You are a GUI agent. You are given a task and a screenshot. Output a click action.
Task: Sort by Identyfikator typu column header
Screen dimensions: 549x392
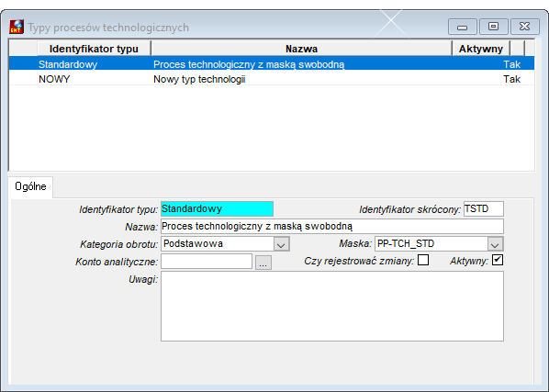[94, 49]
